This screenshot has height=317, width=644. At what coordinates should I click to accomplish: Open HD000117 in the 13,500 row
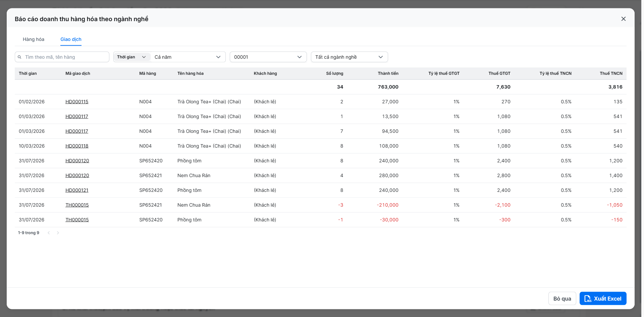[77, 116]
